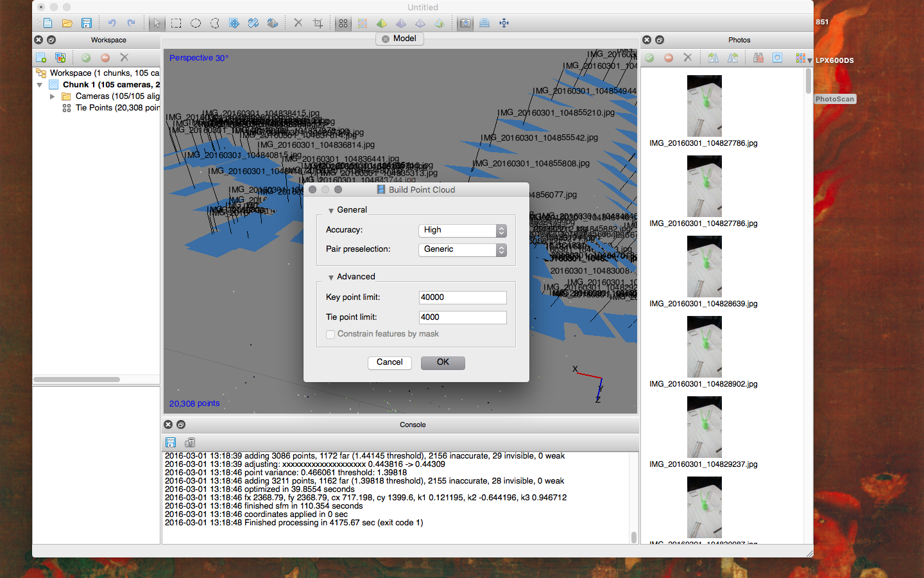Viewport: 924px width, 578px height.
Task: Click the Key point limit field
Action: (463, 297)
